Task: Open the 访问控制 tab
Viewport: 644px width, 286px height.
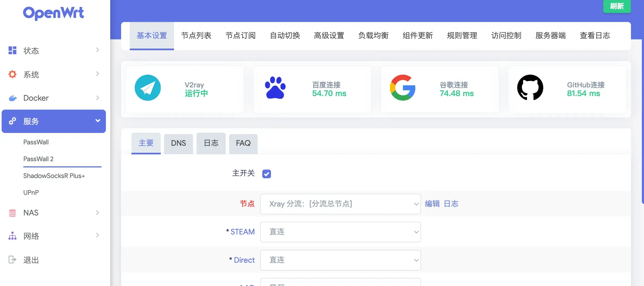Action: 506,36
